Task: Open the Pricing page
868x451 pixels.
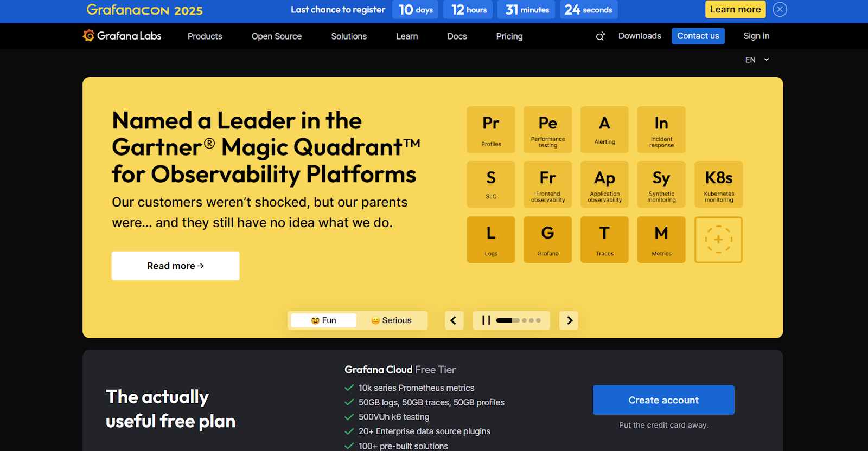Action: pyautogui.click(x=509, y=36)
